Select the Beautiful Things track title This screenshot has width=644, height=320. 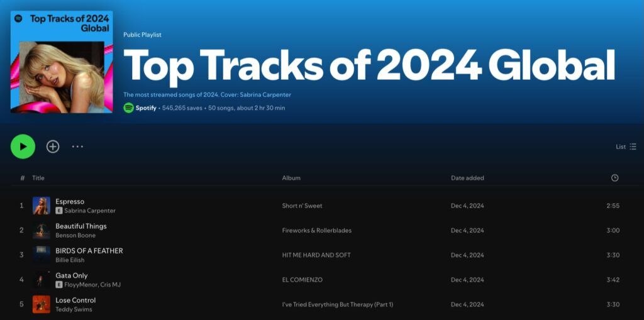pyautogui.click(x=81, y=226)
